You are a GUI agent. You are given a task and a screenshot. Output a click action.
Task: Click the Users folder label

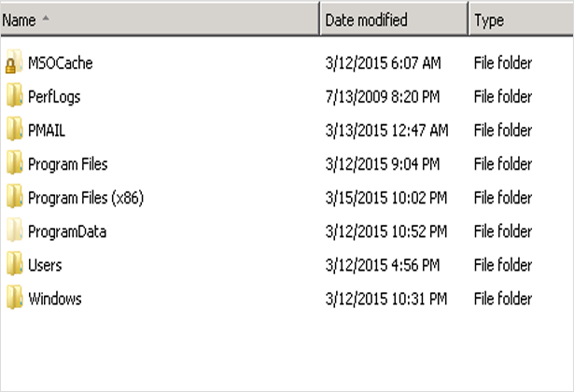[x=45, y=265]
